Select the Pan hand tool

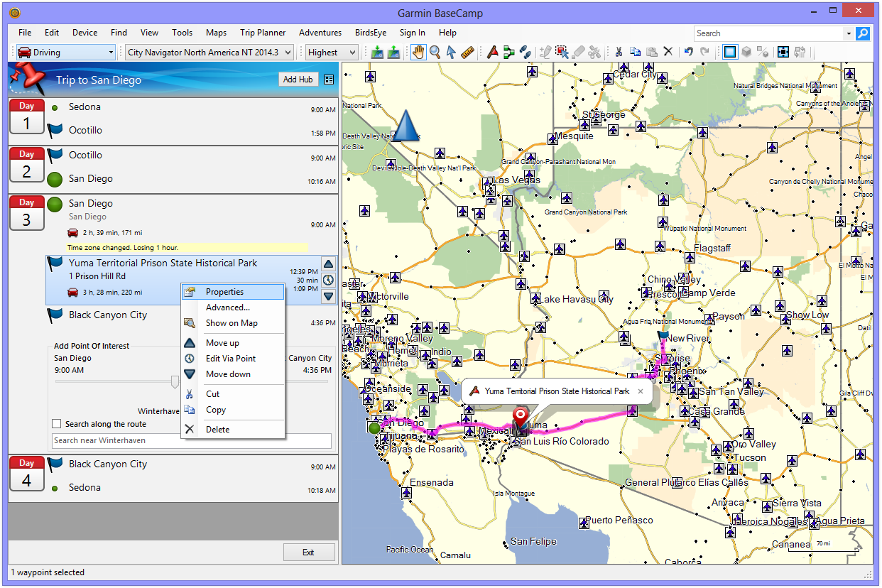click(418, 52)
